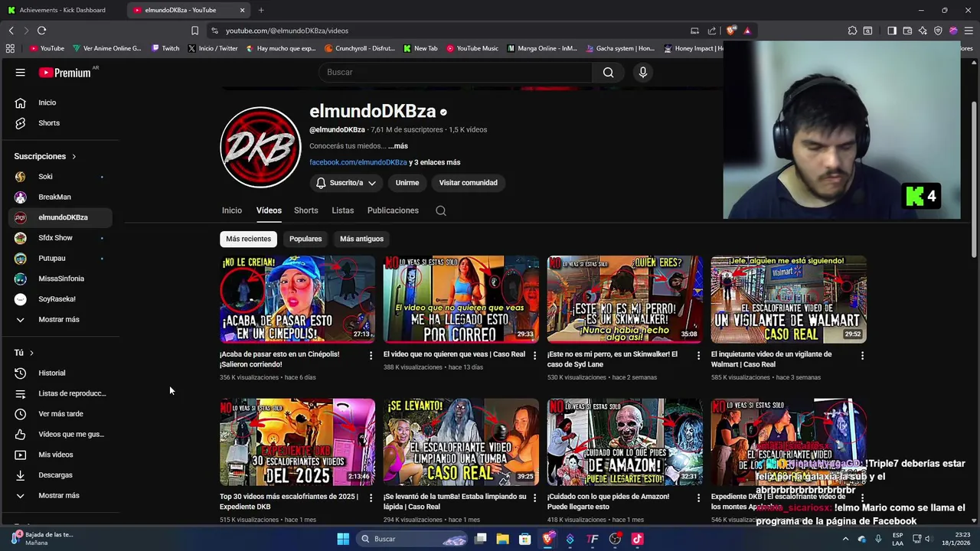Open options for Walmart vigilante video
Viewport: 980px width, 551px height.
click(x=862, y=355)
